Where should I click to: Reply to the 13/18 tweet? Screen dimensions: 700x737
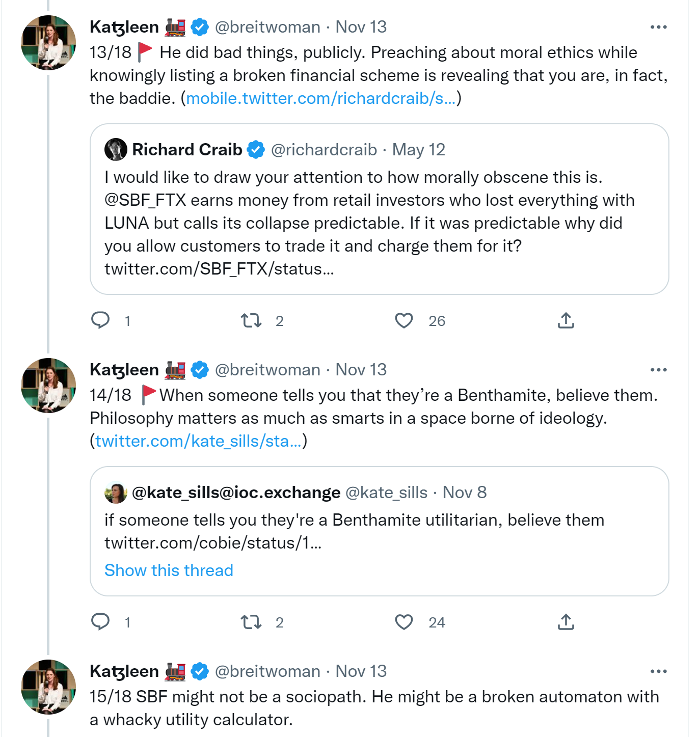(x=100, y=320)
